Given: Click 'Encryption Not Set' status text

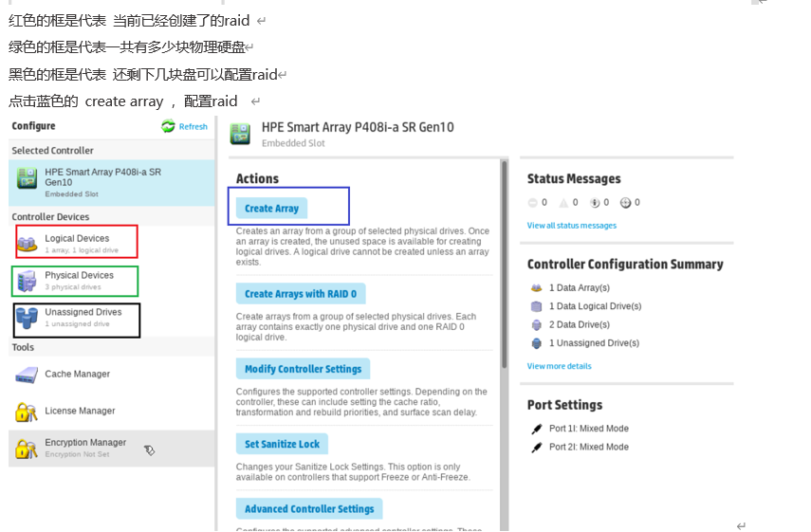Looking at the screenshot, I should (x=77, y=454).
